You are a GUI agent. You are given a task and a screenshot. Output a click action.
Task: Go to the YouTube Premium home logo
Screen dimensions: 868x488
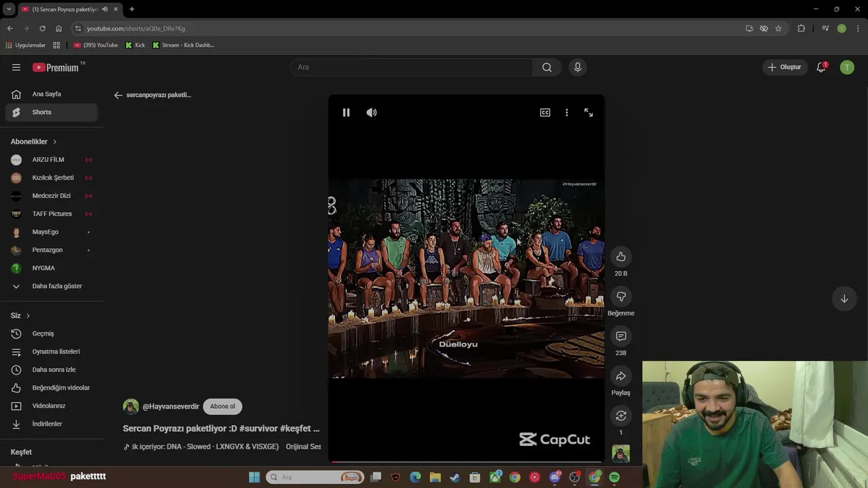click(57, 67)
